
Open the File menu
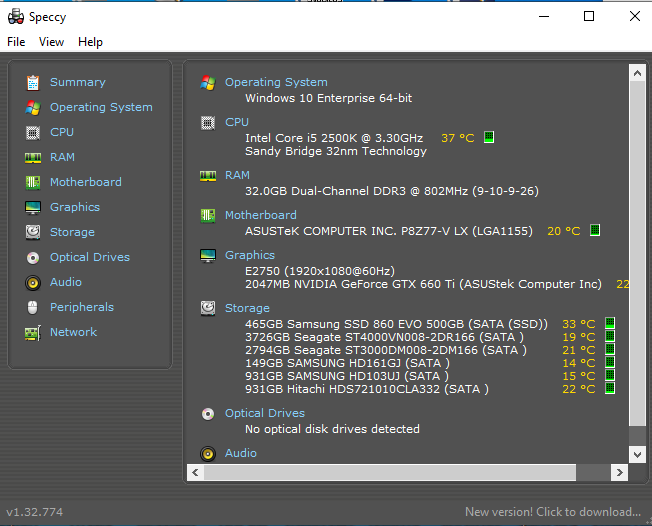16,42
